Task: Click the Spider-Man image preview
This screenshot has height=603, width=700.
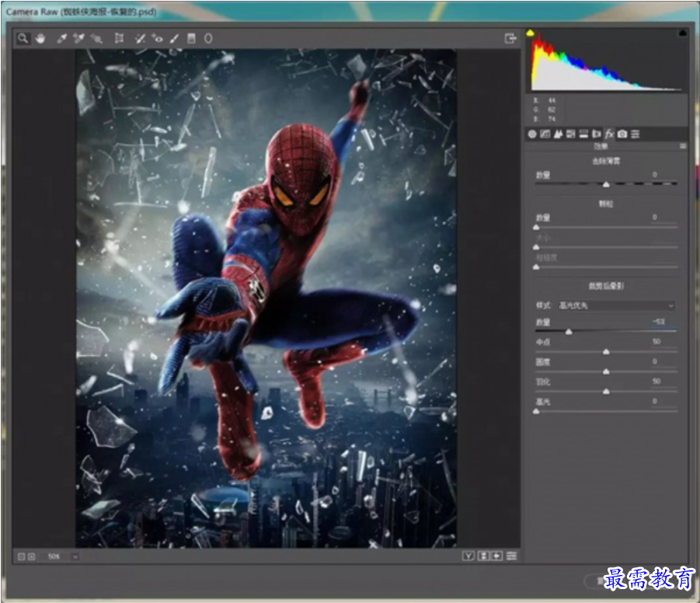Action: tap(266, 298)
